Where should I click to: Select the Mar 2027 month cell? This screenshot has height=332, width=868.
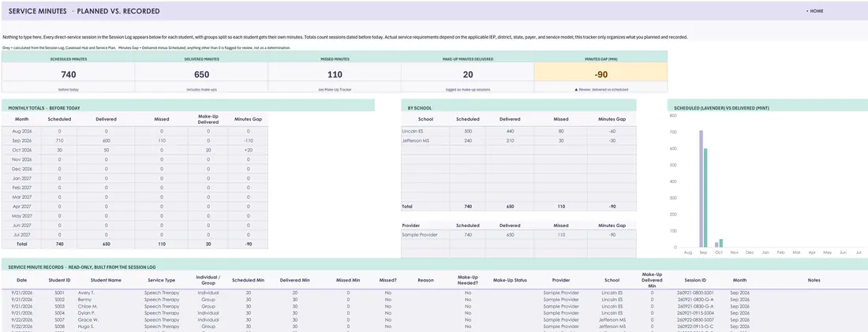21,197
